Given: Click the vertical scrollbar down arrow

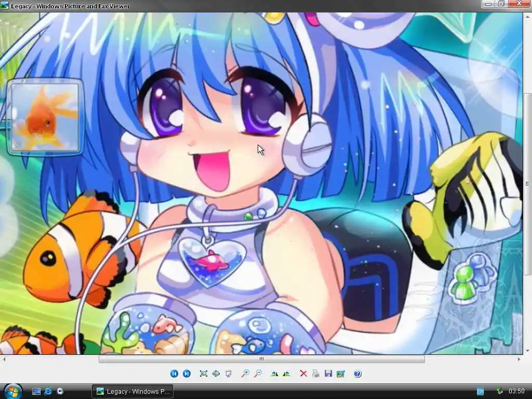Looking at the screenshot, I should click(x=528, y=351).
